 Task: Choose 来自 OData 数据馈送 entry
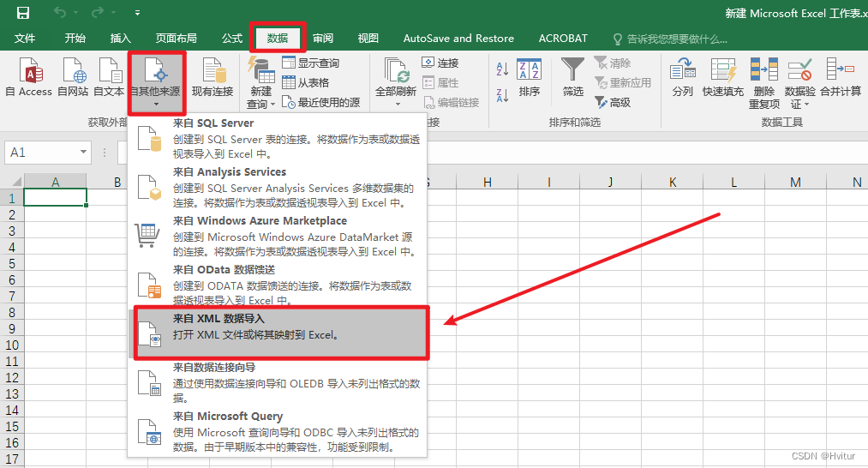[278, 285]
